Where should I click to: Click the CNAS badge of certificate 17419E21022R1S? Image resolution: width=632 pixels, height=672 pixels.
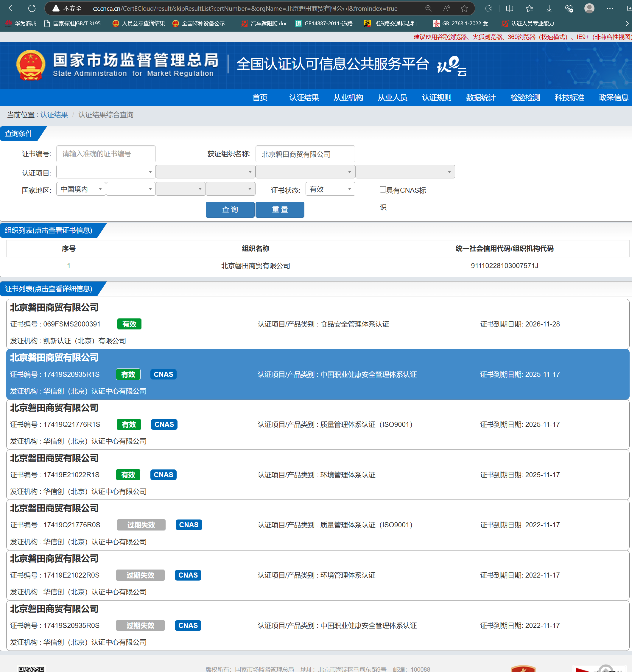[x=163, y=475]
